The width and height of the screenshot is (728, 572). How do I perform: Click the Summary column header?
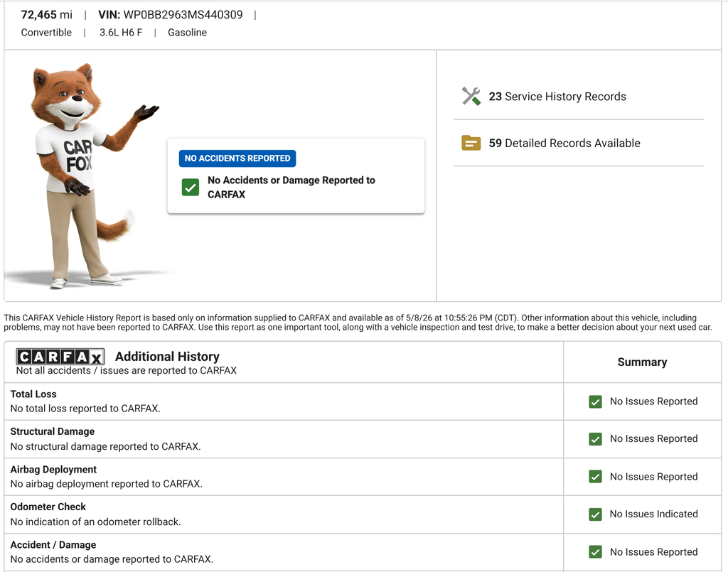click(642, 362)
